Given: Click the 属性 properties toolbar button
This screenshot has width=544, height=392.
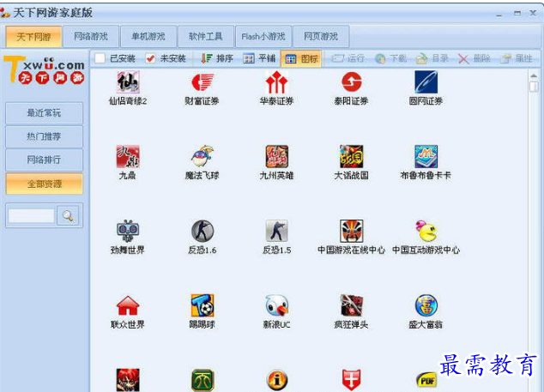Looking at the screenshot, I should click(517, 58).
